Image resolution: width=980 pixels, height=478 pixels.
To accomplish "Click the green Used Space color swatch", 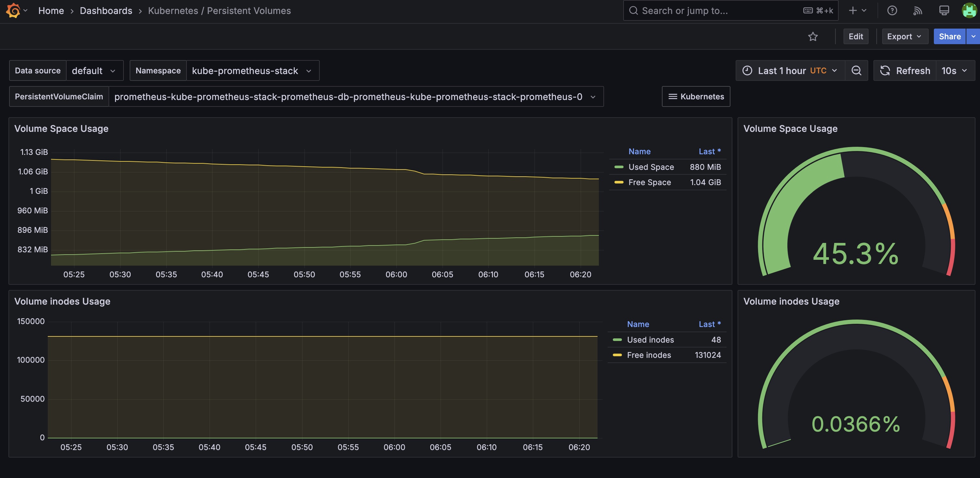I will coord(619,167).
